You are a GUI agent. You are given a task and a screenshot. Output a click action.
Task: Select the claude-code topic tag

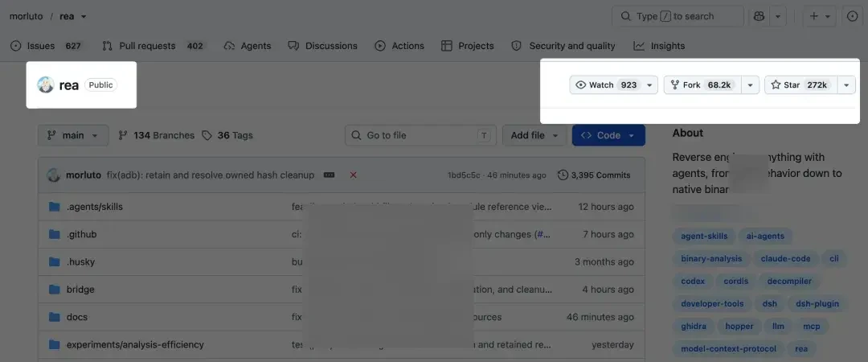(x=785, y=259)
